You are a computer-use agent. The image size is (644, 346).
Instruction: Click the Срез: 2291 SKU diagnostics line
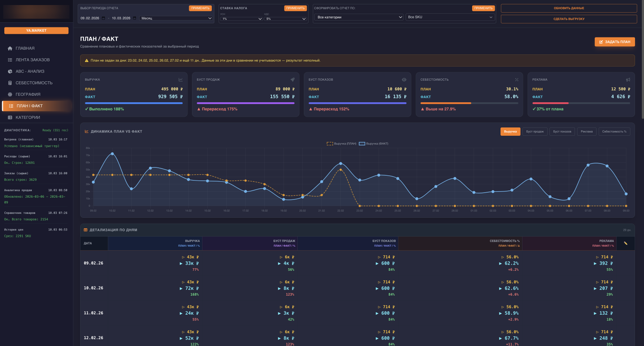[x=18, y=236]
